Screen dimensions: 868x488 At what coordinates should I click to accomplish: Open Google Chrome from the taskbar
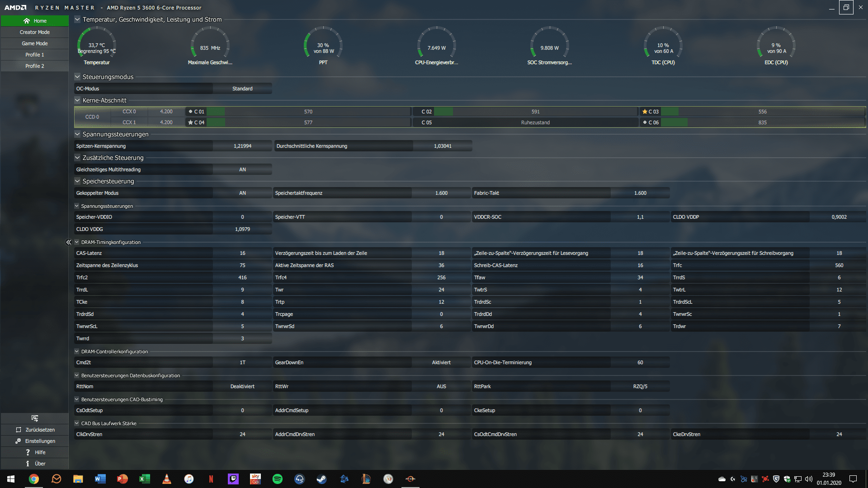[34, 479]
